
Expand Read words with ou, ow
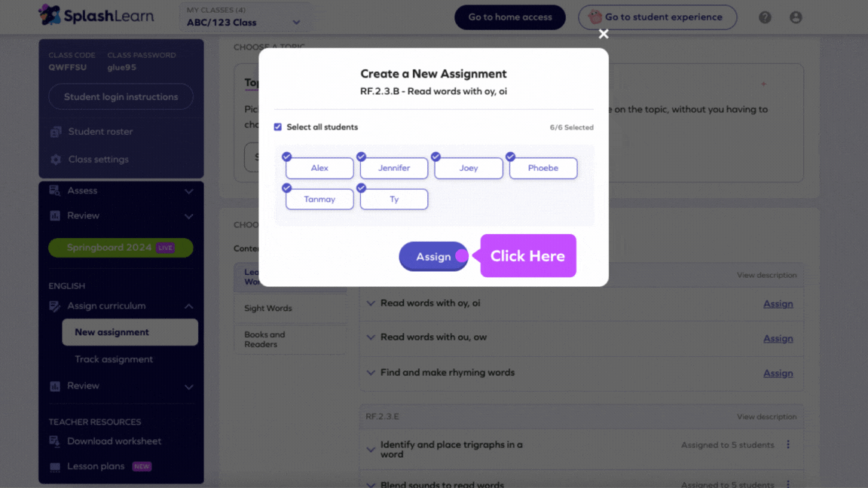point(371,337)
